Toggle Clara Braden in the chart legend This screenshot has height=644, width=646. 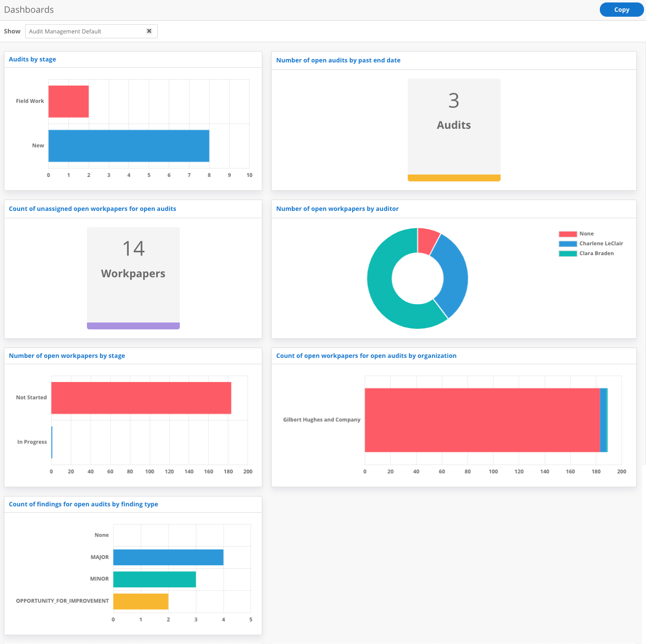596,253
